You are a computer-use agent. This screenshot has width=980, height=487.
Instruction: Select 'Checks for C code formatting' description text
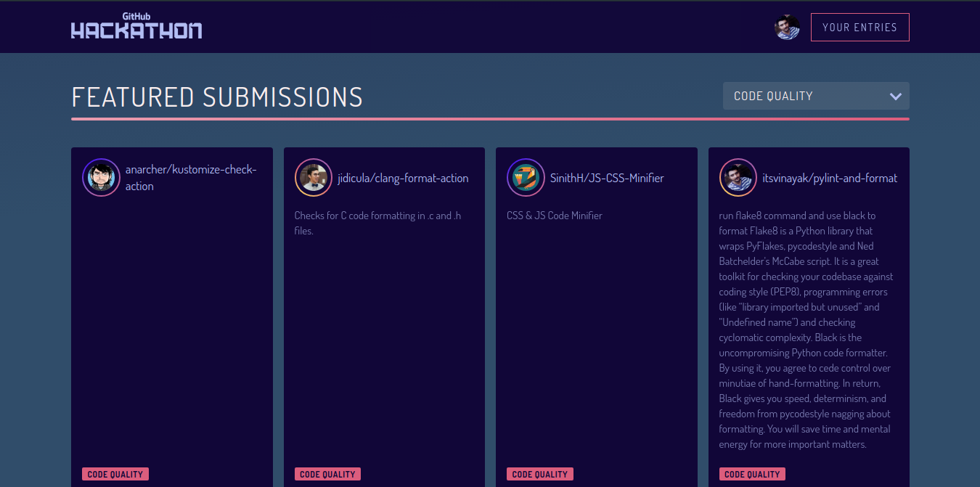tap(377, 223)
